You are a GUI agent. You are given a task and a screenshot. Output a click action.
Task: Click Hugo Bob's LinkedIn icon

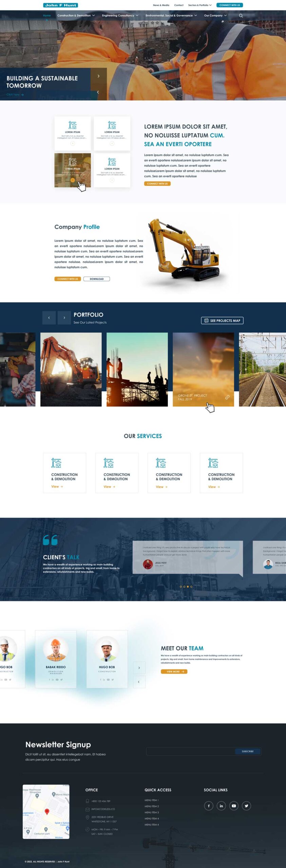tap(104, 679)
